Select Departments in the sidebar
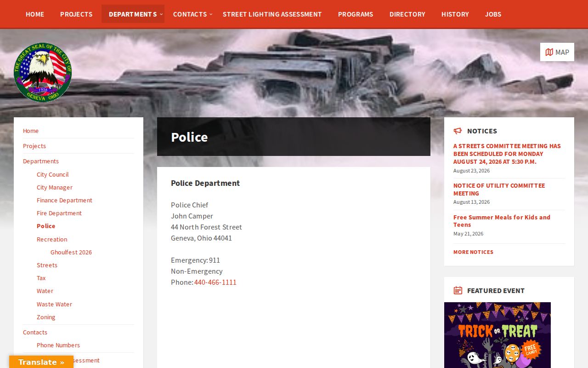The width and height of the screenshot is (588, 368). (41, 161)
